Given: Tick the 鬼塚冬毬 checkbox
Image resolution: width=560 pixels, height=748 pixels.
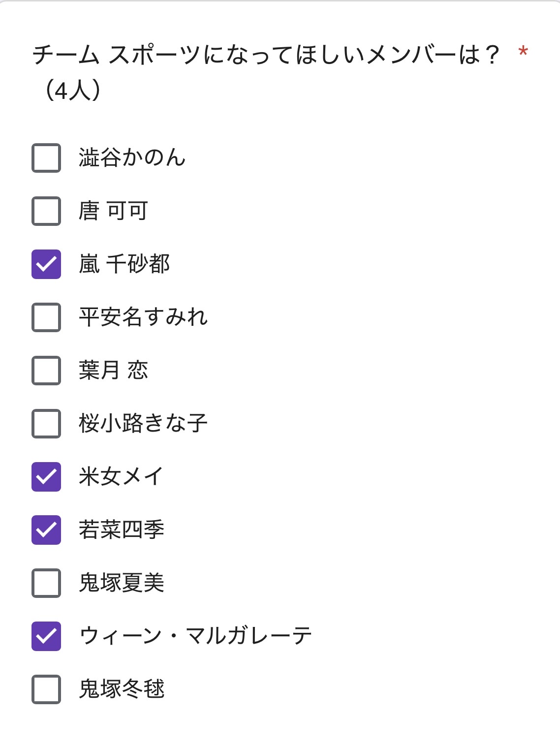Looking at the screenshot, I should (46, 689).
